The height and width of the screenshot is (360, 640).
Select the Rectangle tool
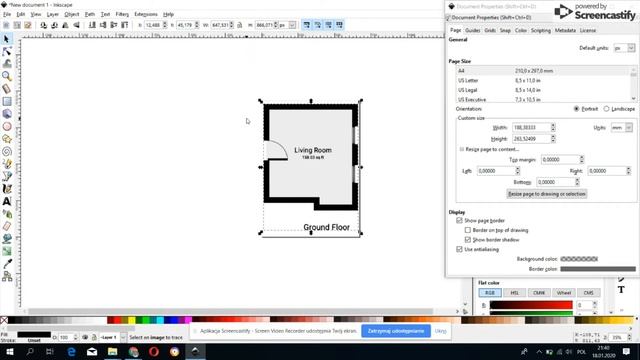click(x=7, y=101)
